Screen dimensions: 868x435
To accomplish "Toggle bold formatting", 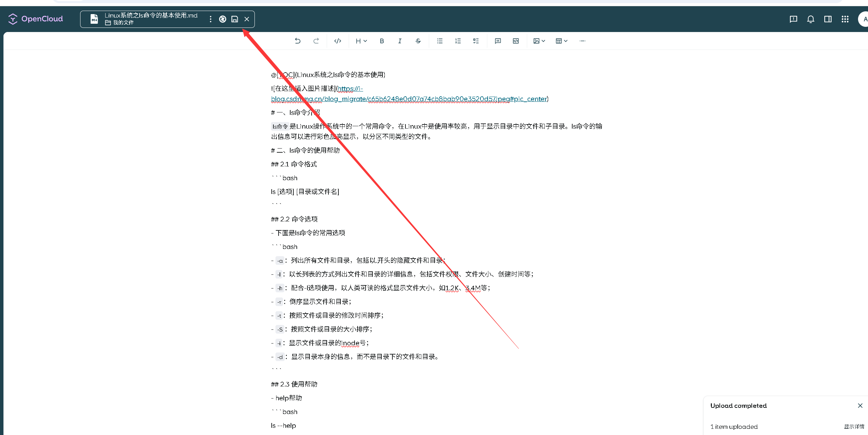I will 382,41.
